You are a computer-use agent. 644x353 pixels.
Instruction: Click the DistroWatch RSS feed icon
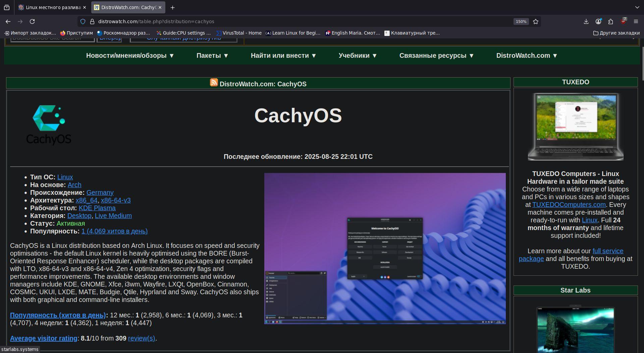click(214, 82)
